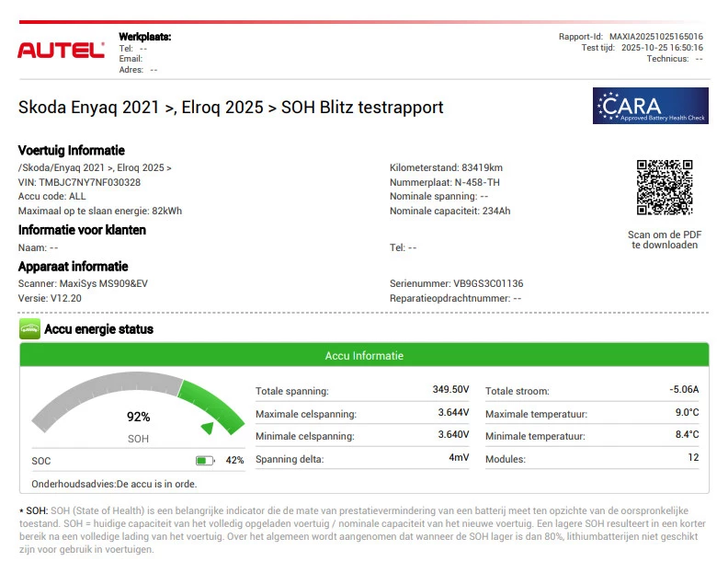Click the Informatie voor klanten heading
The height and width of the screenshot is (561, 728).
(x=82, y=230)
